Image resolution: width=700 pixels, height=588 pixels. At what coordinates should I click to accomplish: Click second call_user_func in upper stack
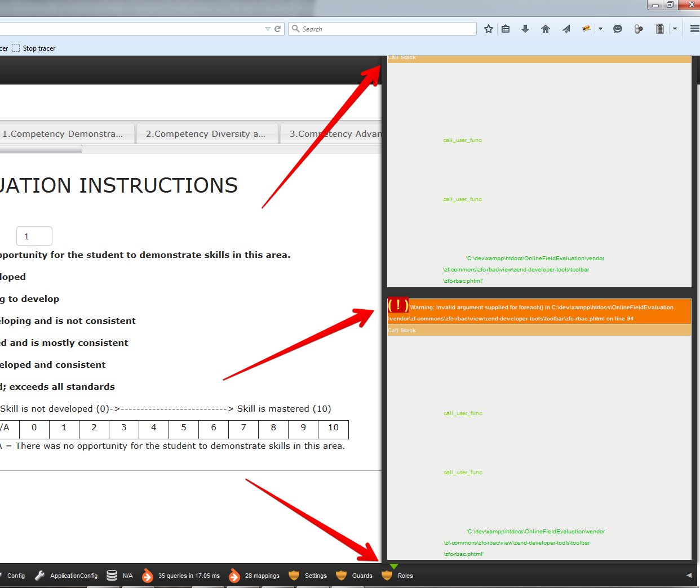(462, 199)
